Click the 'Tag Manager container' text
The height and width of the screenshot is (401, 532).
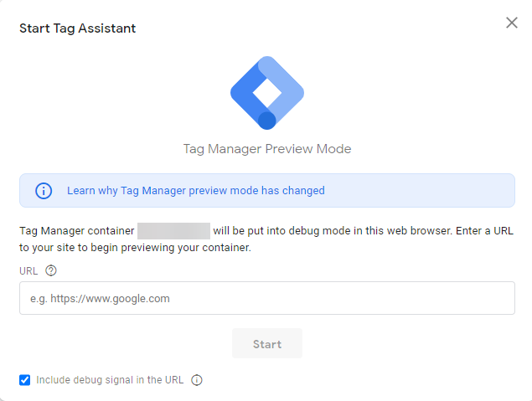pyautogui.click(x=77, y=231)
